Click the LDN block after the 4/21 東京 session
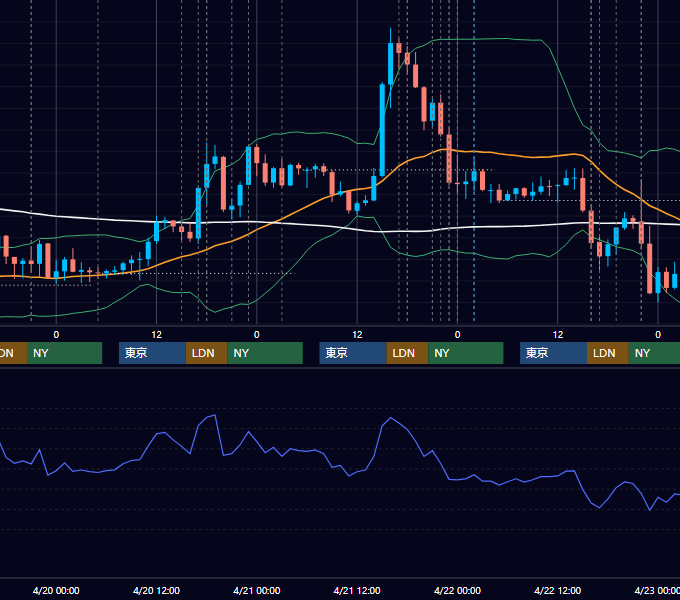The width and height of the screenshot is (680, 600). (407, 353)
